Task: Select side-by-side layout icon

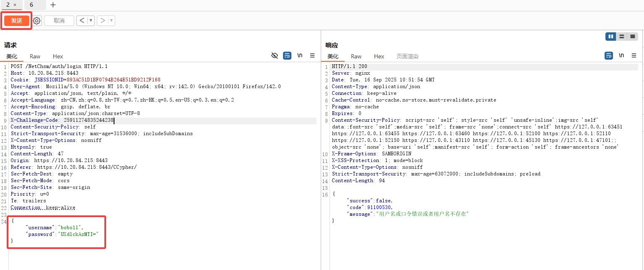Action: 611,37
